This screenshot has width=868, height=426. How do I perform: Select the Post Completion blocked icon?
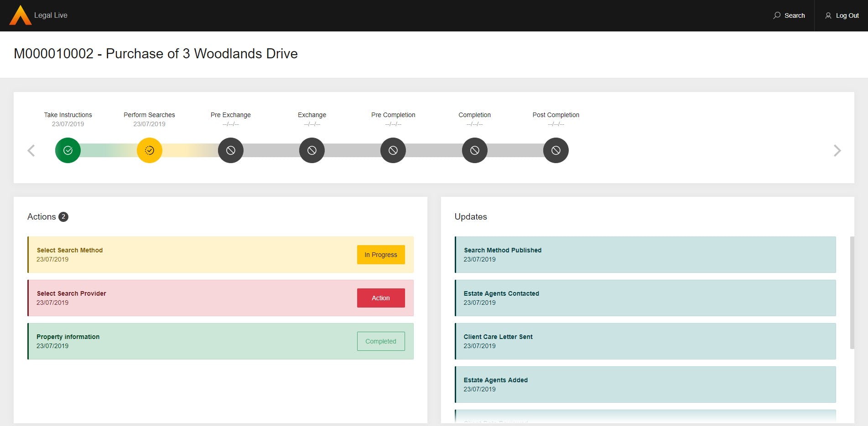coord(556,150)
